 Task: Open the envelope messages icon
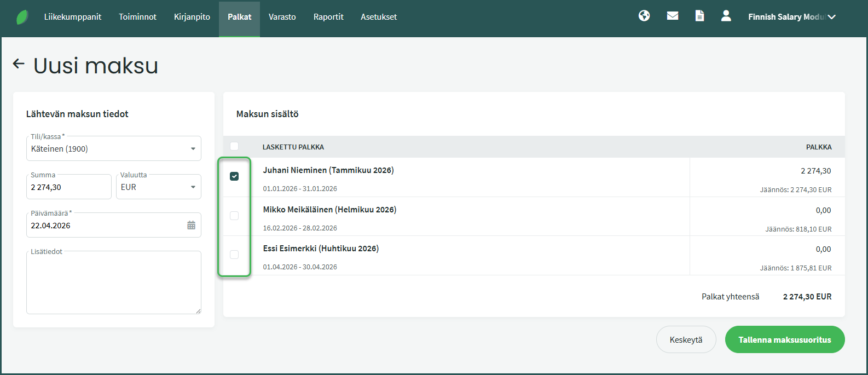[673, 16]
